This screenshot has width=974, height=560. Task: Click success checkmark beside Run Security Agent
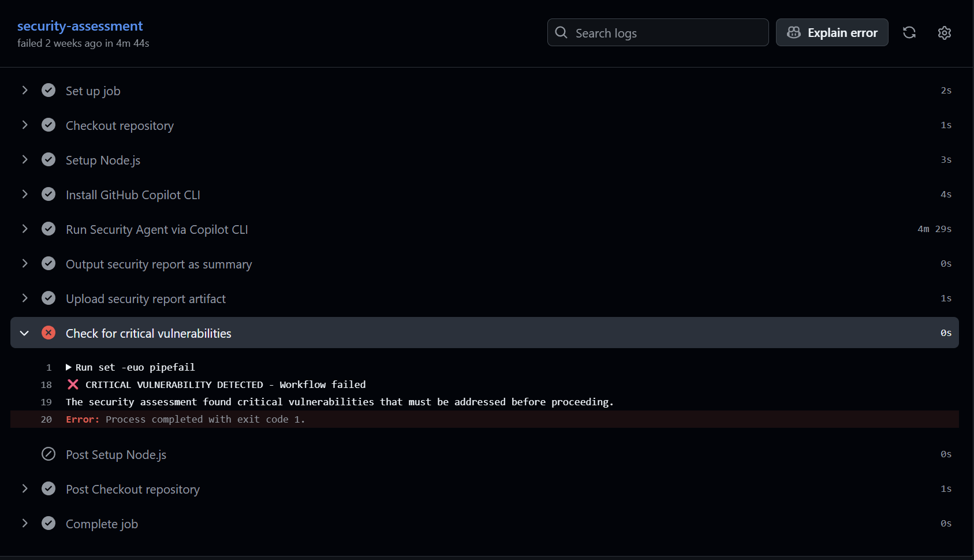click(48, 229)
